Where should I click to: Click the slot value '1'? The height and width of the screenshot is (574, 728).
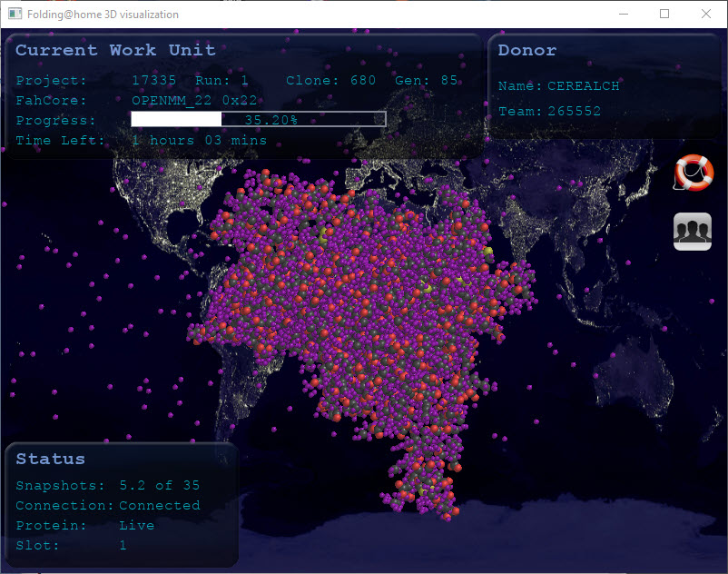[x=123, y=545]
